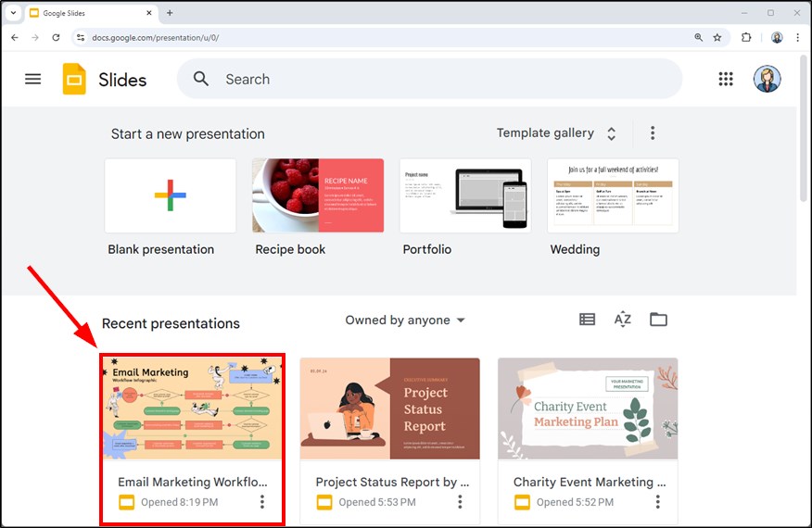
Task: Open the tab search dropdown arrow
Action: 14,13
